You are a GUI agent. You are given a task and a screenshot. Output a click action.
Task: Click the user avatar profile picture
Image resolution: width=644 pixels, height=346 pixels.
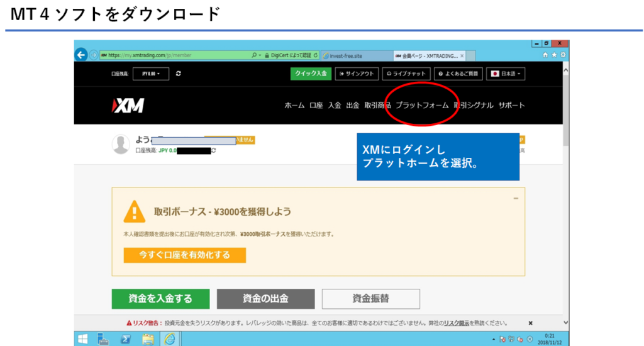point(121,145)
